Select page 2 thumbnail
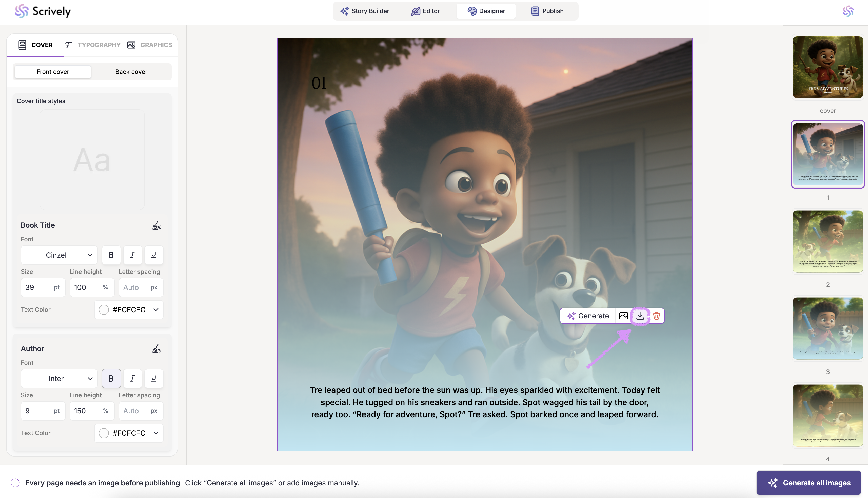This screenshot has height=498, width=868. coord(827,241)
